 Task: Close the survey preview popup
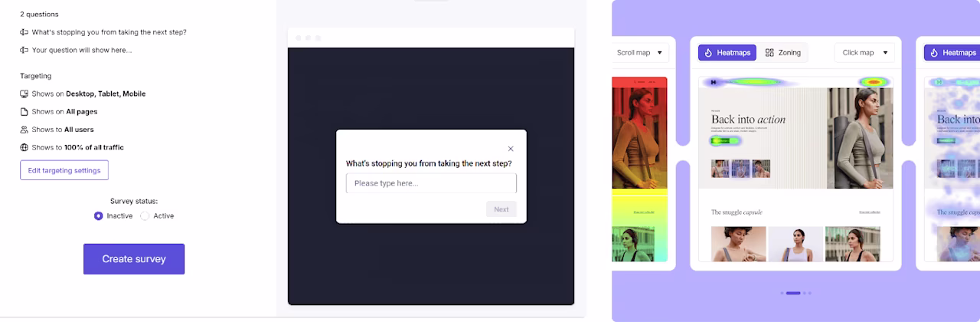pos(511,149)
